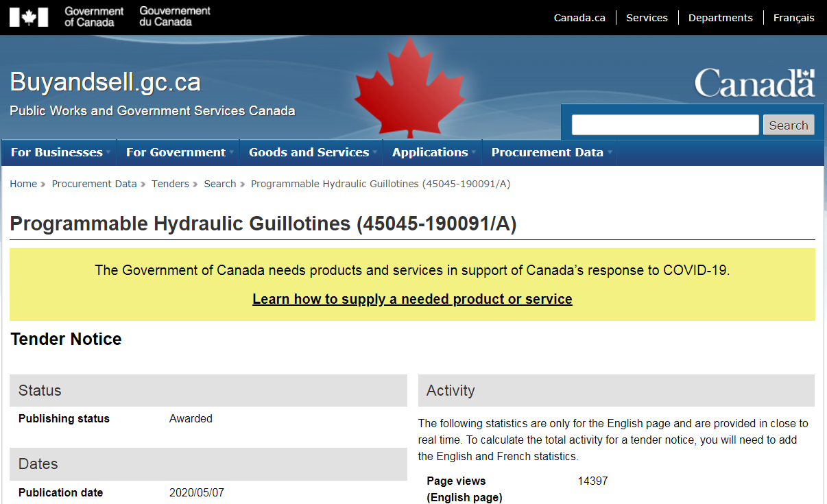Open Procurement Data breadcrumb link
This screenshot has height=504, width=827.
(x=94, y=184)
